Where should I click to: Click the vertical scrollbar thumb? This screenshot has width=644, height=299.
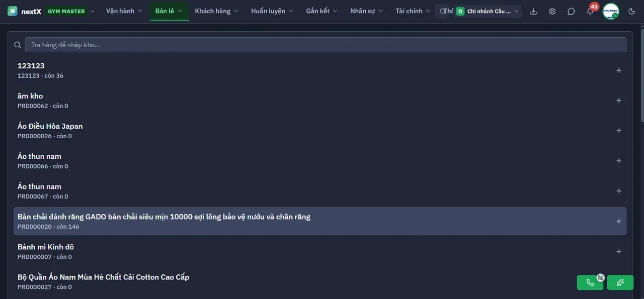pos(641,75)
